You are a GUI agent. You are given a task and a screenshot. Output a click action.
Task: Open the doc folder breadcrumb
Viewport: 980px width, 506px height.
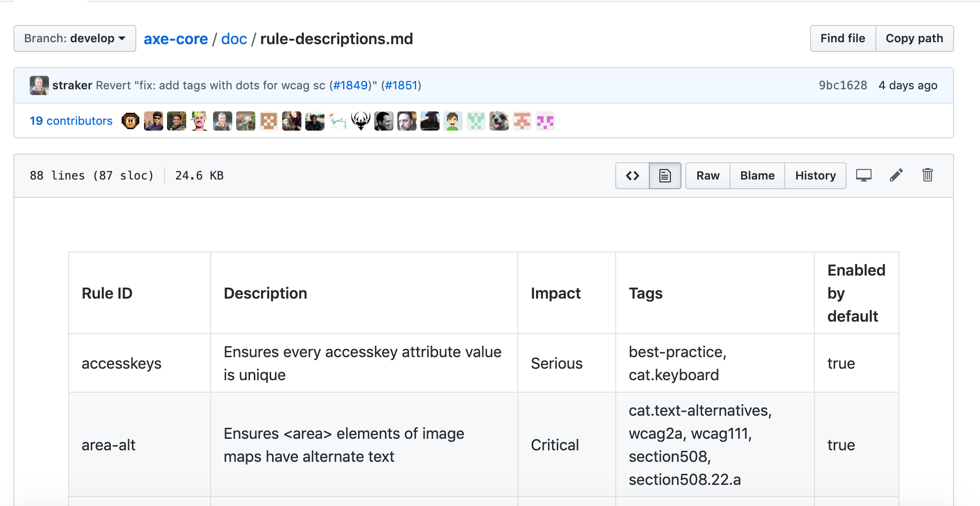[x=234, y=38]
